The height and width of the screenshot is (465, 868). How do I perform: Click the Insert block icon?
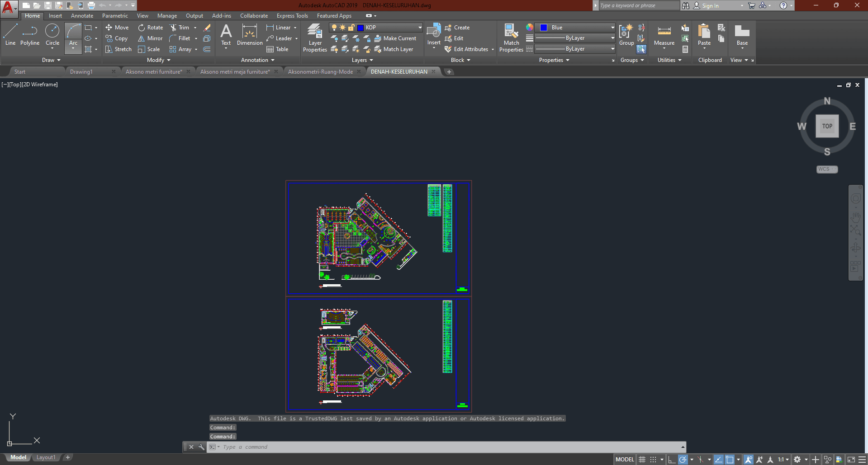[x=434, y=34]
